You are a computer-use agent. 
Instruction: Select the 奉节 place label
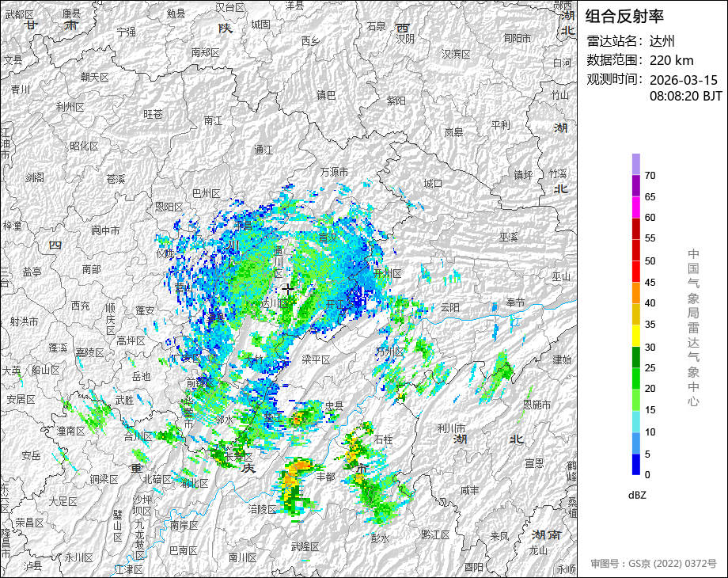[x=515, y=302]
